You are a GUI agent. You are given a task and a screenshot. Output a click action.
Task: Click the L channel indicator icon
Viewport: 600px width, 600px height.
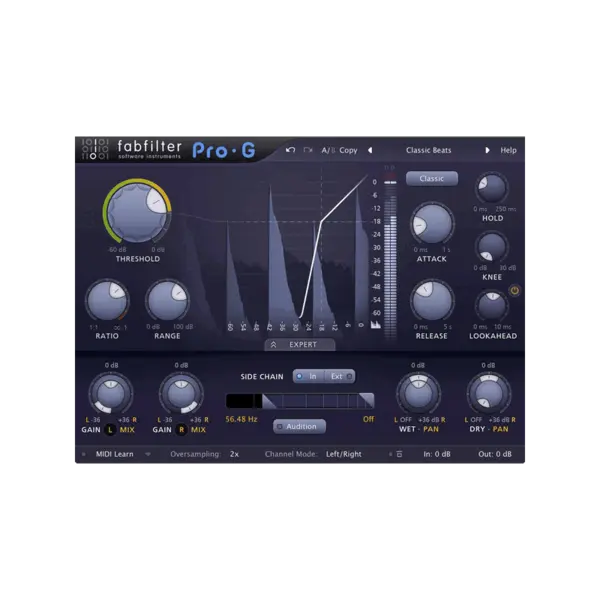coord(110,430)
